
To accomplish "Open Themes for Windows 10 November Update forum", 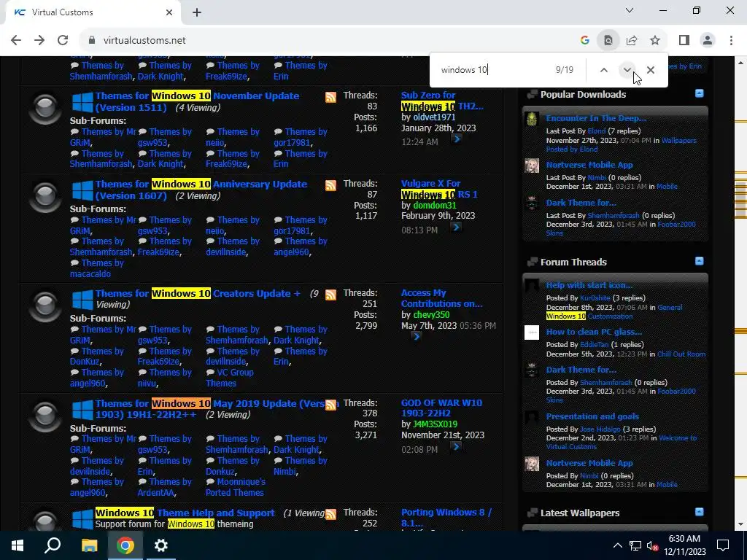I will (x=197, y=101).
